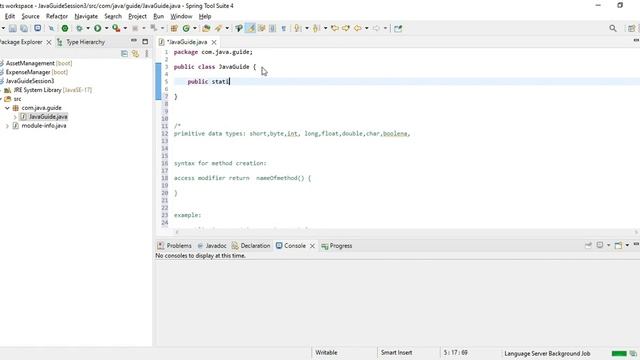The image size is (640, 360).
Task: Open the Open Console dropdown arrow
Action: point(627,245)
